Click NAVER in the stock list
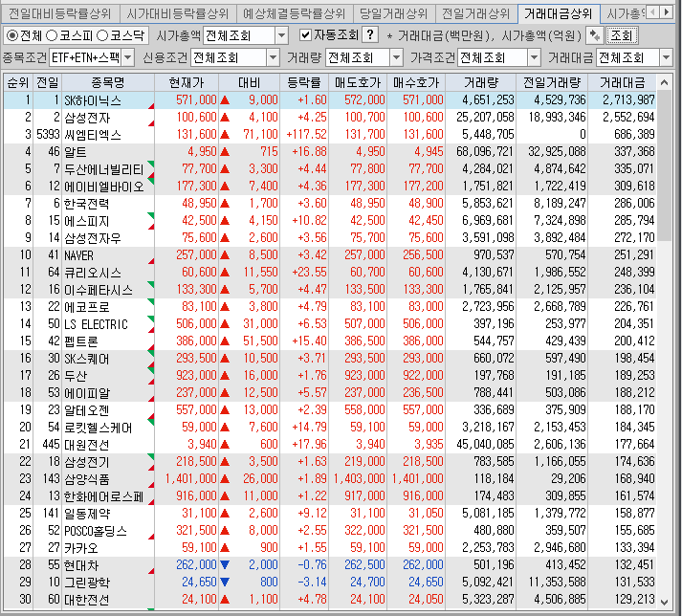This screenshot has width=682, height=616. [x=78, y=255]
